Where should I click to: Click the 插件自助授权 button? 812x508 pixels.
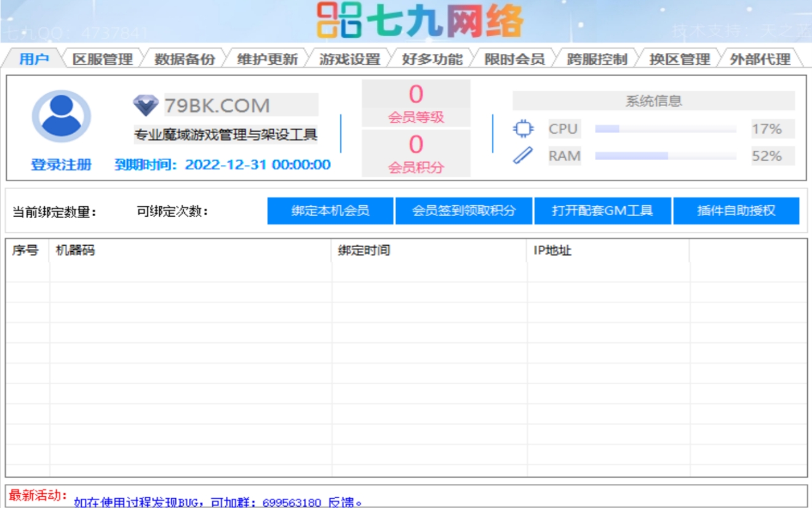click(x=736, y=211)
